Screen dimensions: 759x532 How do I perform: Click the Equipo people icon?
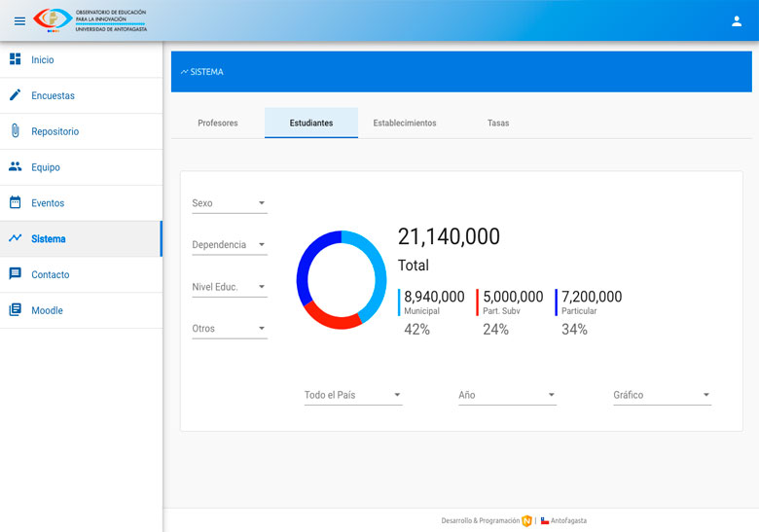point(15,166)
